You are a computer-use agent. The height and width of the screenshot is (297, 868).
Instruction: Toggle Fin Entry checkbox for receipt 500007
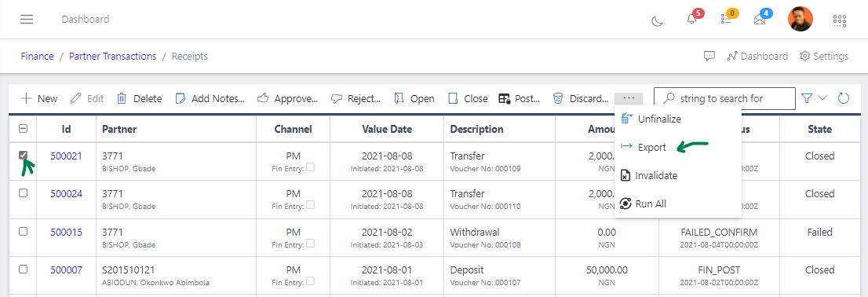pyautogui.click(x=311, y=281)
